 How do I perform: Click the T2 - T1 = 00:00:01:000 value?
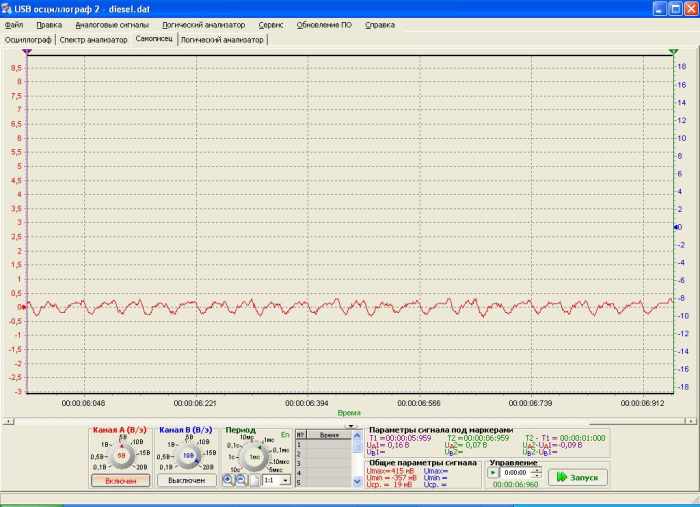[565, 438]
